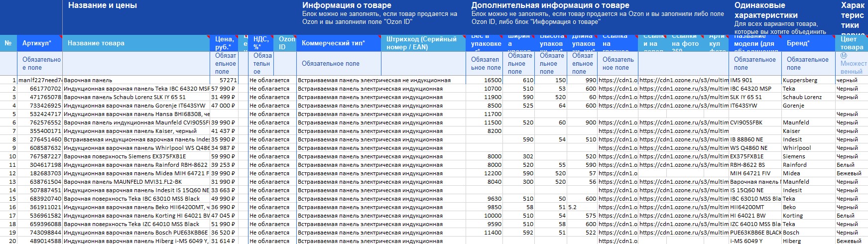This screenshot has width=868, height=244.
Task: Select product name 'Варочная панель MAUNFELD MVI31.FL2-BK'
Action: coord(136,182)
